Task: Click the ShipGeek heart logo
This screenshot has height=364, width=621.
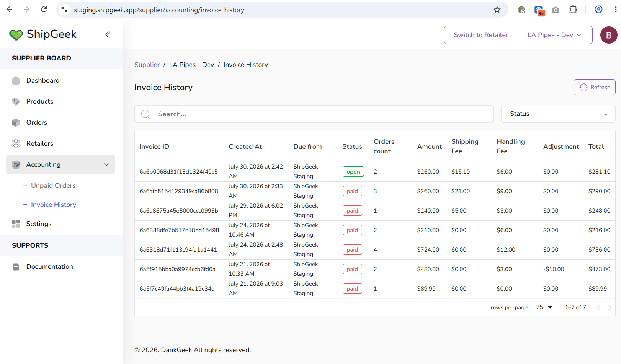Action: tap(16, 35)
